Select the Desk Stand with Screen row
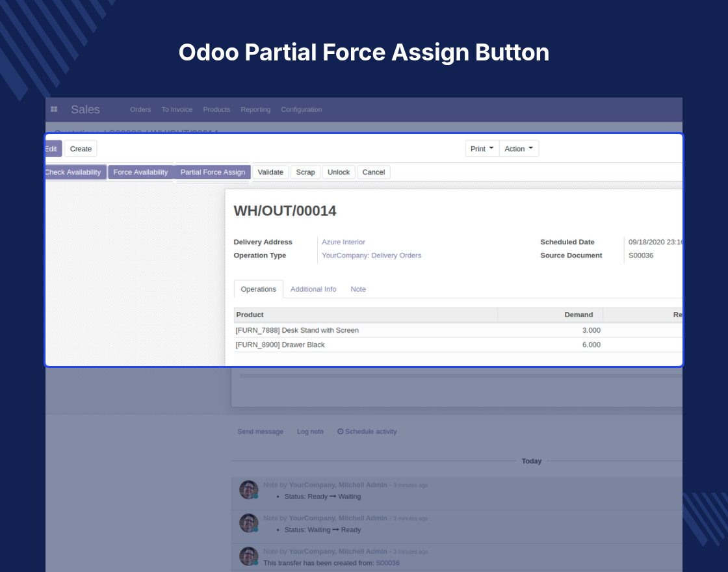728x572 pixels. [x=458, y=330]
